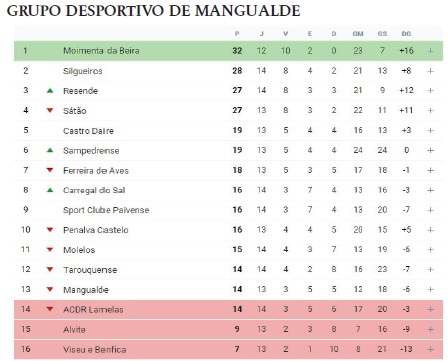
Task: Open the Sport Clube Paivense team link
Action: click(x=106, y=210)
